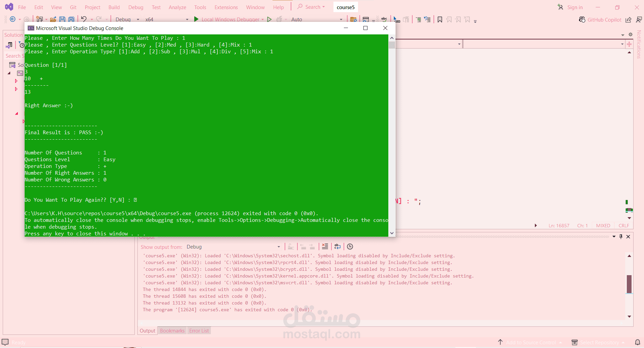Image resolution: width=644 pixels, height=348 pixels.
Task: Click Add to Source Control in status bar
Action: (x=530, y=342)
